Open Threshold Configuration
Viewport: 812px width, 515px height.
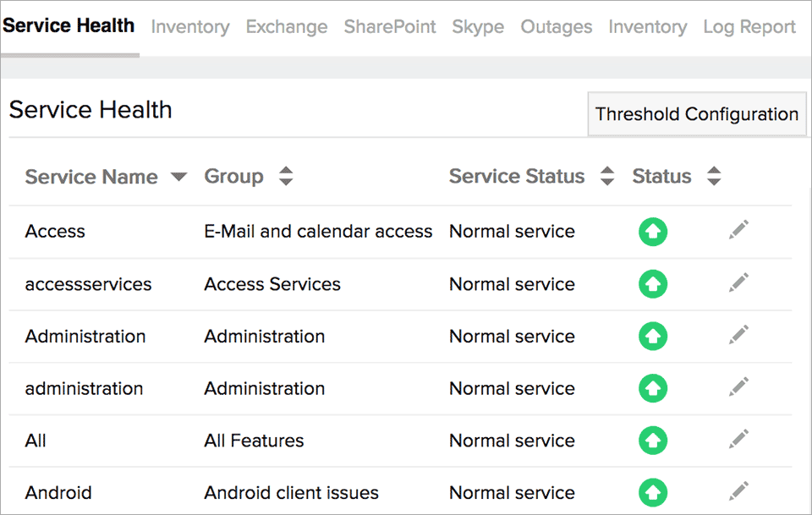click(x=696, y=113)
